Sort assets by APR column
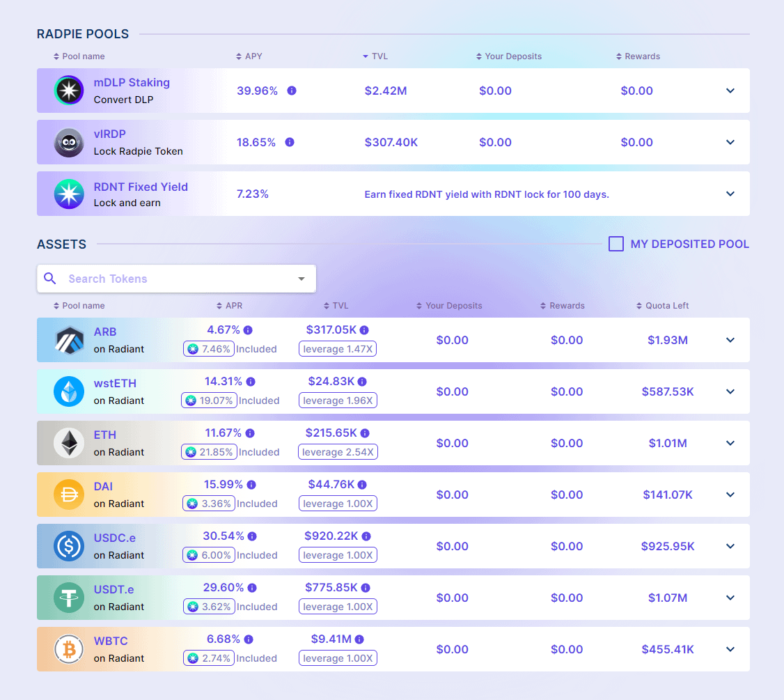 coord(230,306)
